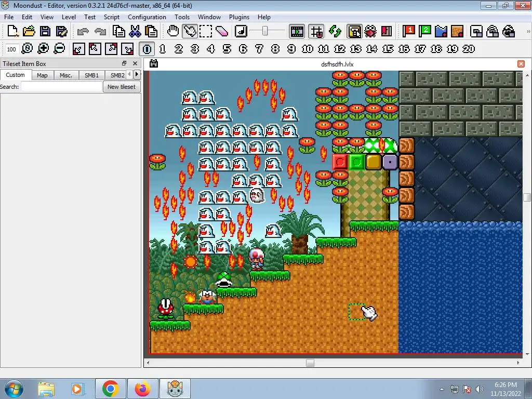
Task: Switch to section 5
Action: tap(227, 49)
